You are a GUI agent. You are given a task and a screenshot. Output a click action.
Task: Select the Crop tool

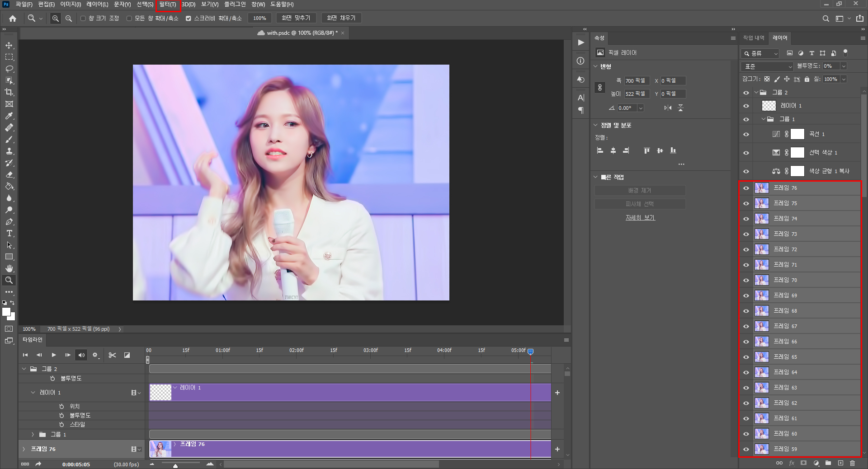(x=9, y=92)
